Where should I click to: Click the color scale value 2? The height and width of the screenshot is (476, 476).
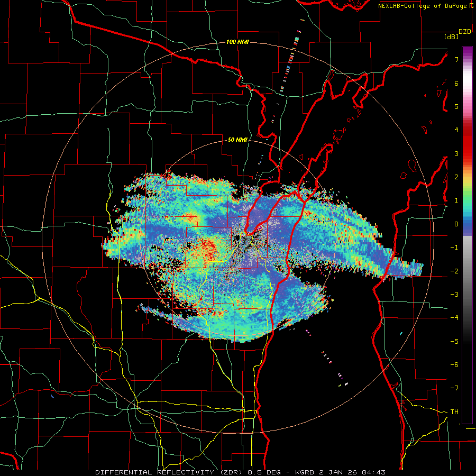pyautogui.click(x=456, y=177)
